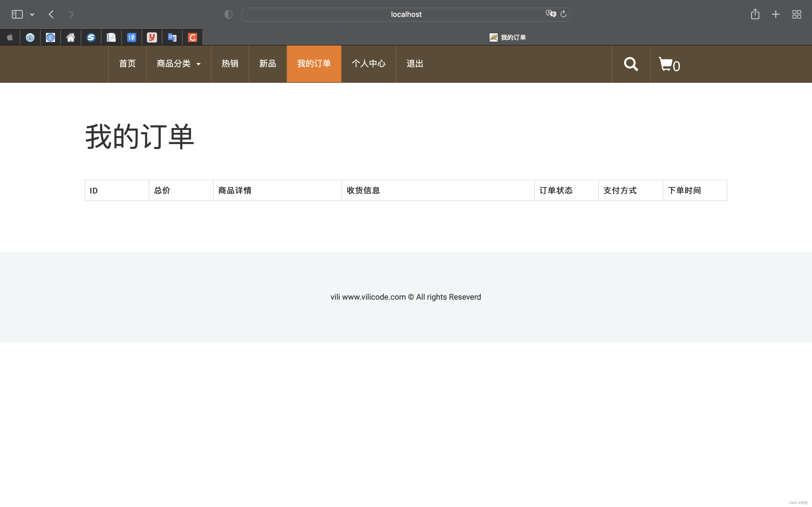Reload the page with refresh icon
812x507 pixels.
point(563,14)
